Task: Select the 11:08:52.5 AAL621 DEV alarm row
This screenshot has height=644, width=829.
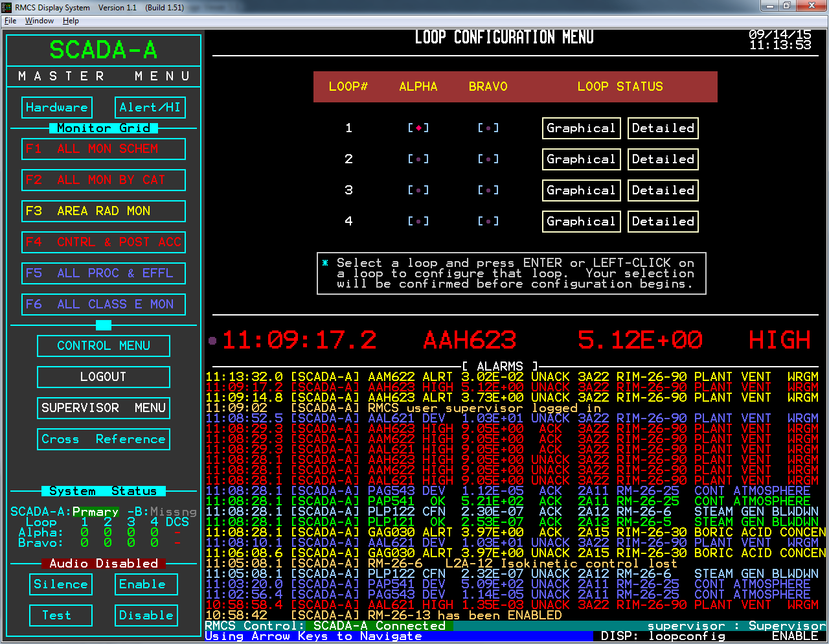Action: click(512, 419)
